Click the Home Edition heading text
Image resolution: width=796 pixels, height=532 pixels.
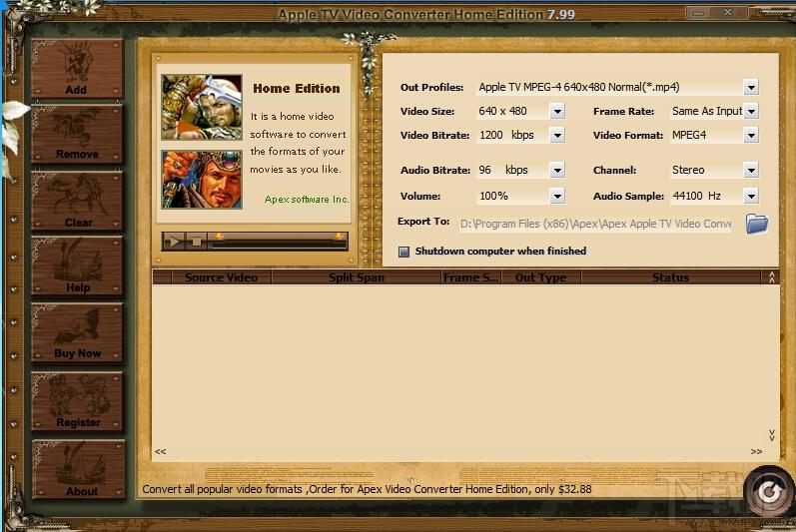pyautogui.click(x=297, y=88)
